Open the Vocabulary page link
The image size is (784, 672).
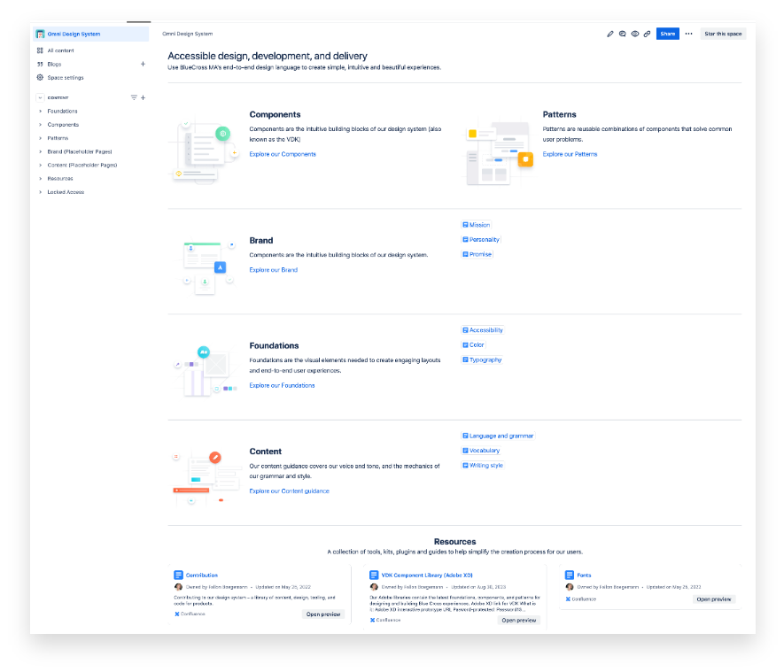[481, 451]
